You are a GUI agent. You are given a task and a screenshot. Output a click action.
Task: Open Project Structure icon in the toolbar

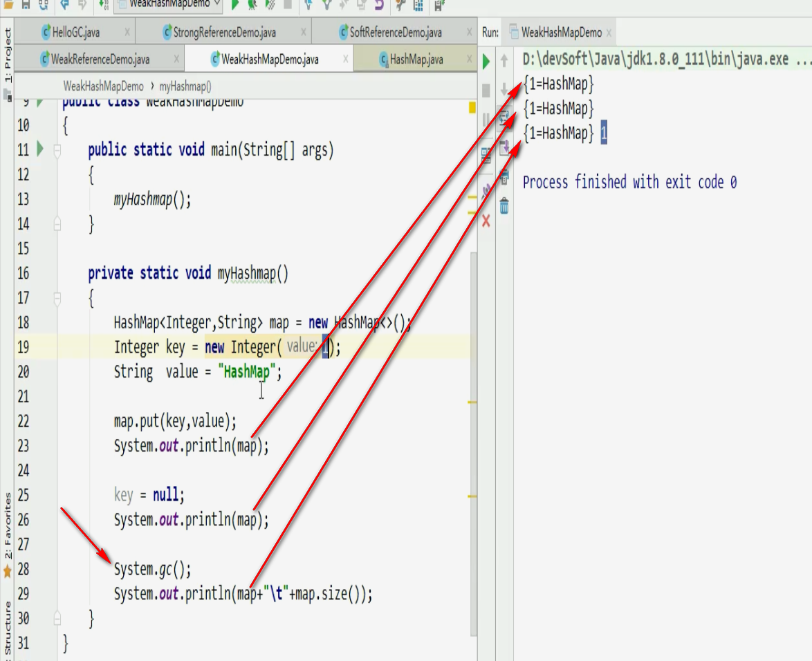pos(418,5)
